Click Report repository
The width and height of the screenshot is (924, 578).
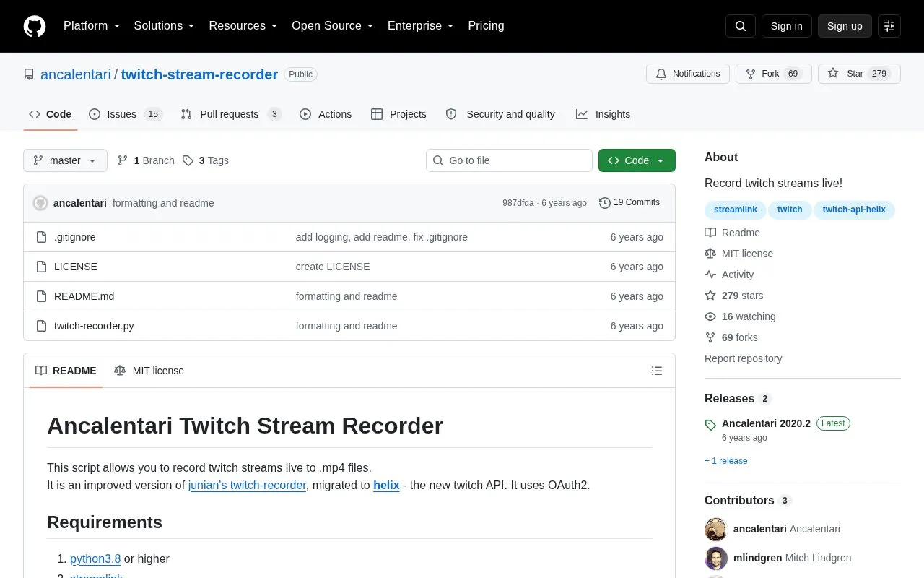point(743,358)
